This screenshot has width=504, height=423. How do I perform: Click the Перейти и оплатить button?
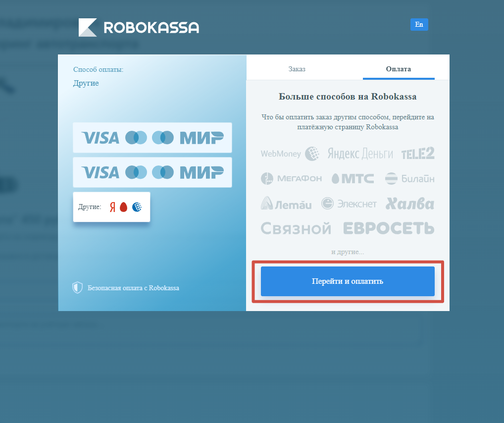(x=348, y=281)
